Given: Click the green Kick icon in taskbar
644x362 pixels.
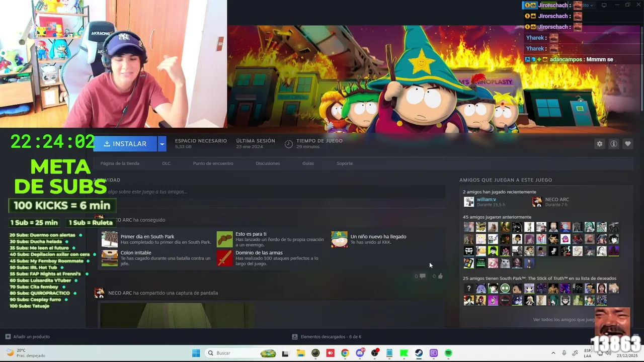Looking at the screenshot, I should pyautogui.click(x=404, y=353).
